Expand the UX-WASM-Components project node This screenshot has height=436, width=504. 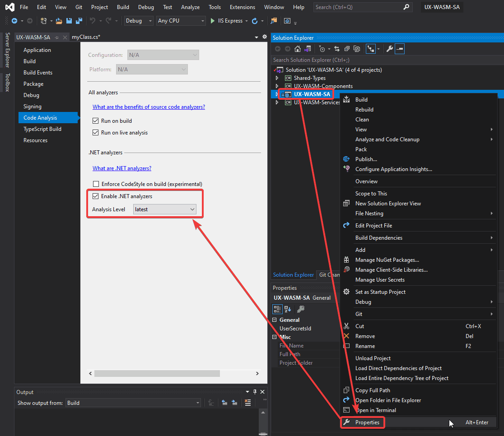tap(277, 86)
